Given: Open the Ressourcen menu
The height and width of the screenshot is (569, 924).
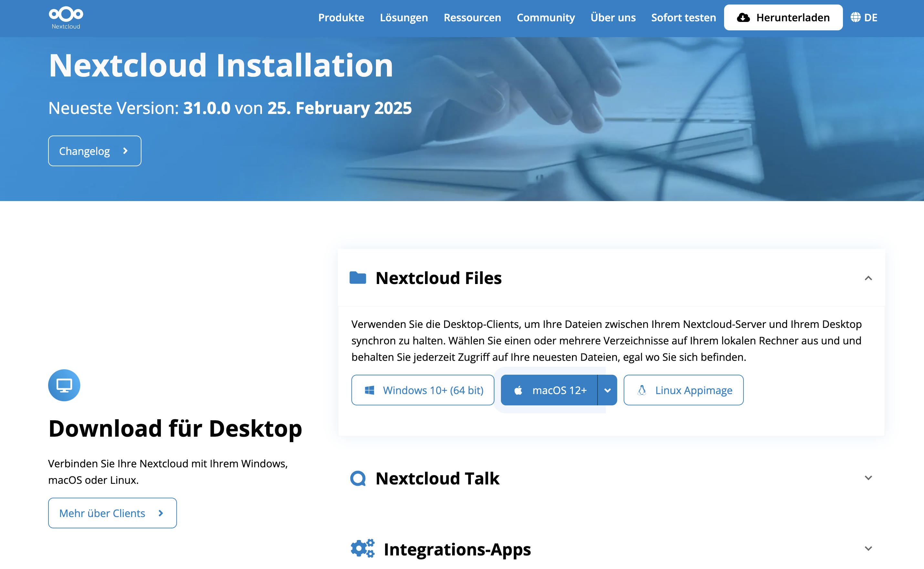Looking at the screenshot, I should pos(472,17).
